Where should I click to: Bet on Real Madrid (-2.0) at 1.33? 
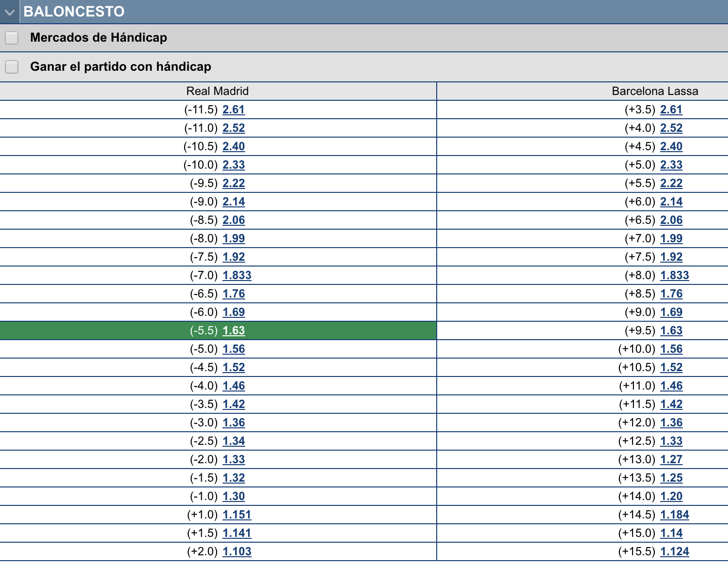pos(234,459)
